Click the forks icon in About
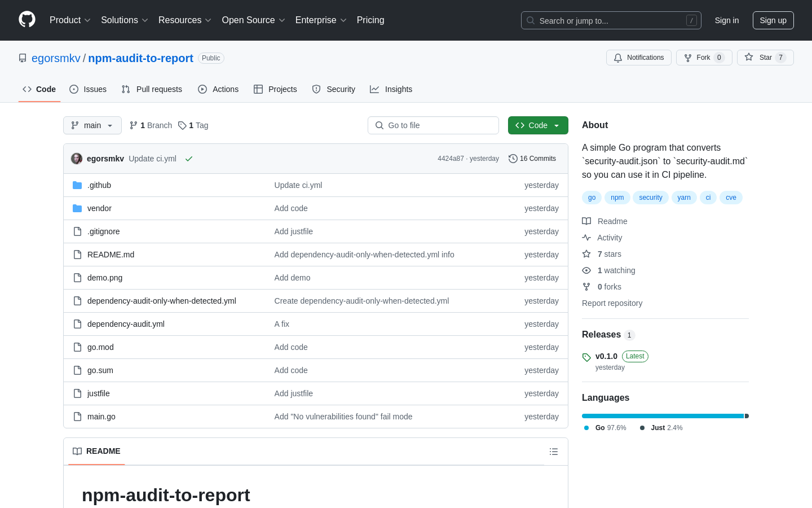 coord(586,287)
